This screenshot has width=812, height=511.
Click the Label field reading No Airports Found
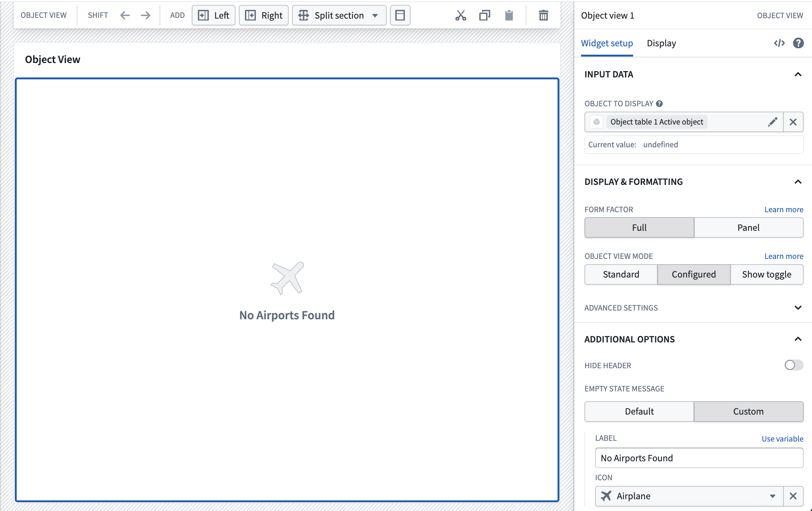(699, 458)
